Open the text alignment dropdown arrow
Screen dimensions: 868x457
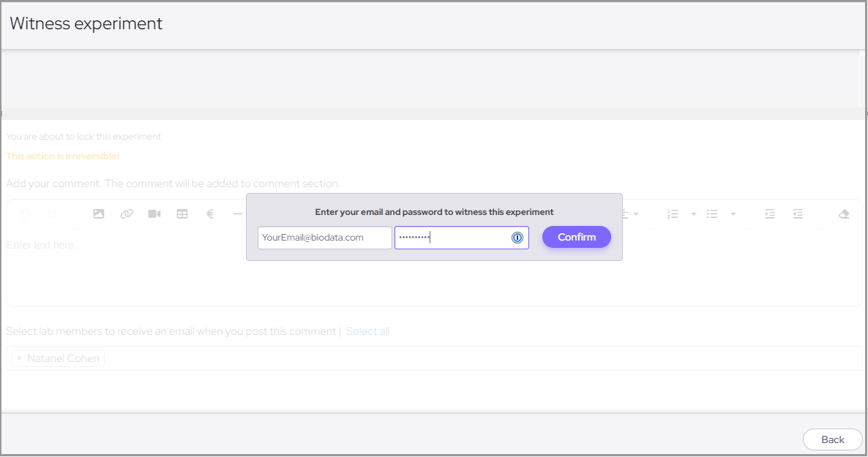[636, 214]
